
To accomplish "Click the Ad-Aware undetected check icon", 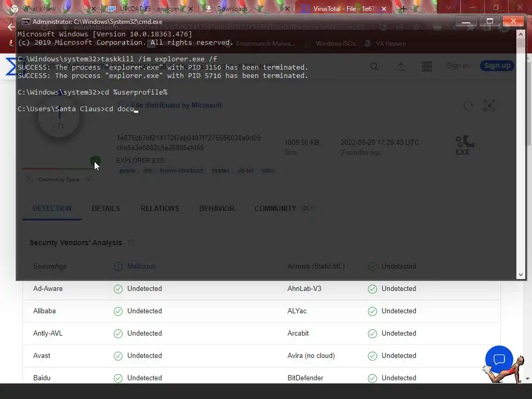I will (118, 289).
